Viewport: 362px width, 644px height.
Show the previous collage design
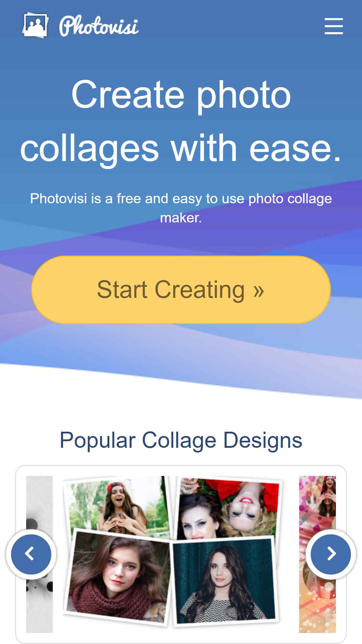31,554
